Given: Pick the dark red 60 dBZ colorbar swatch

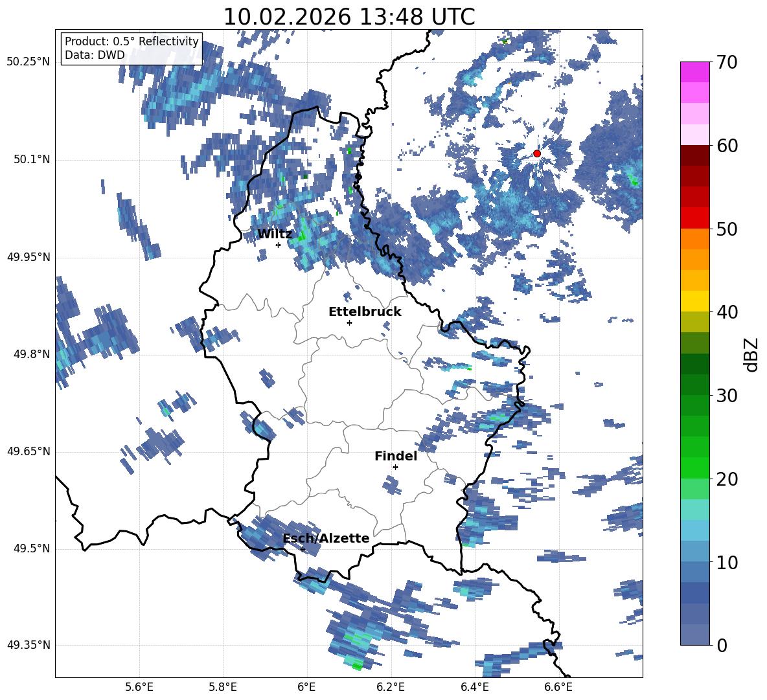Looking at the screenshot, I should click(x=694, y=155).
